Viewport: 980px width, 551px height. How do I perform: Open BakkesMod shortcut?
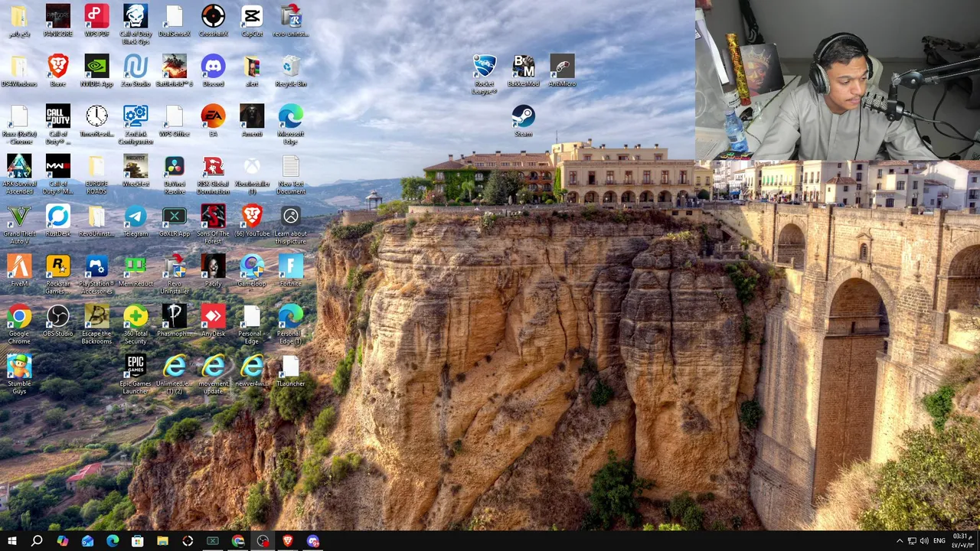tap(523, 70)
